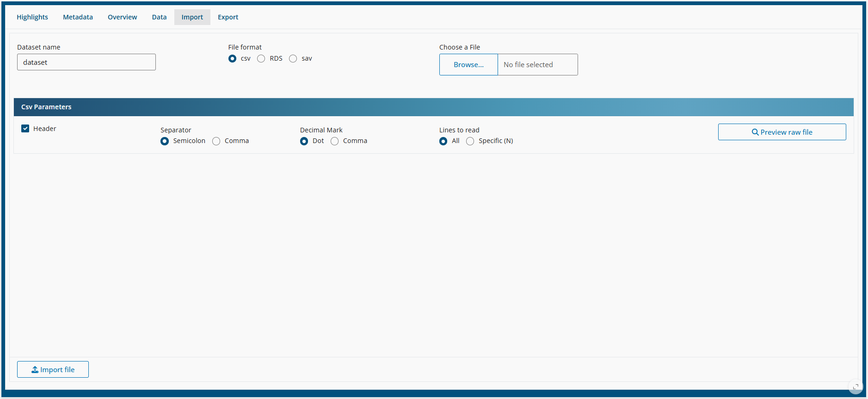Open the Data tab
The image size is (868, 399).
(159, 17)
